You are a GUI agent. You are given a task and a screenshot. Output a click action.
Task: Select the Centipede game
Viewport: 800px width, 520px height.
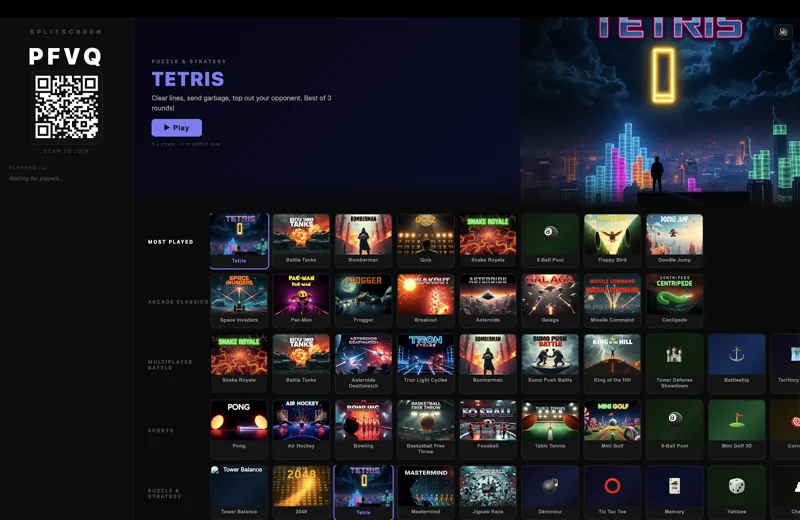point(674,301)
